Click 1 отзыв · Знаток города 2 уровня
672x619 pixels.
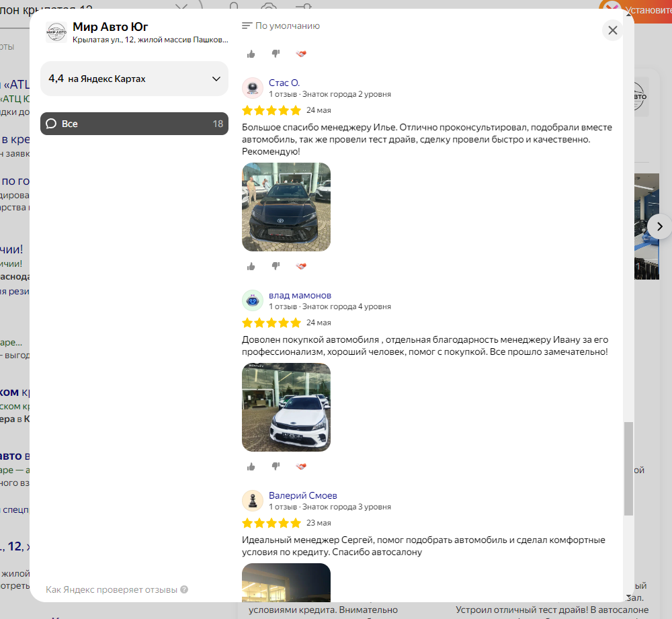click(329, 94)
